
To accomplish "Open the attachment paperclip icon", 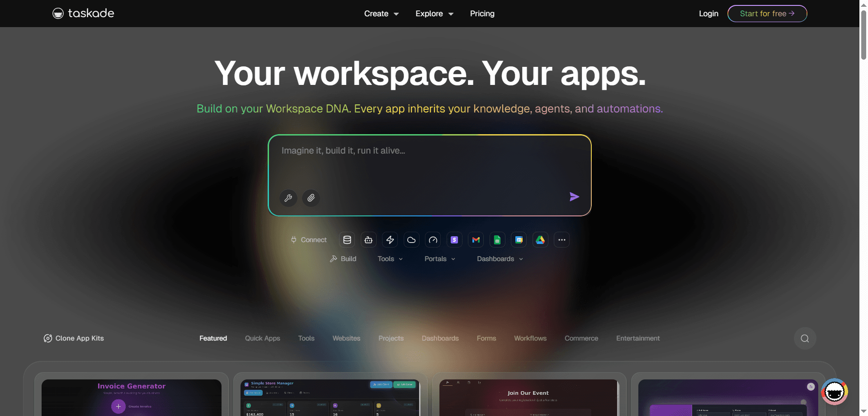I will pyautogui.click(x=311, y=198).
